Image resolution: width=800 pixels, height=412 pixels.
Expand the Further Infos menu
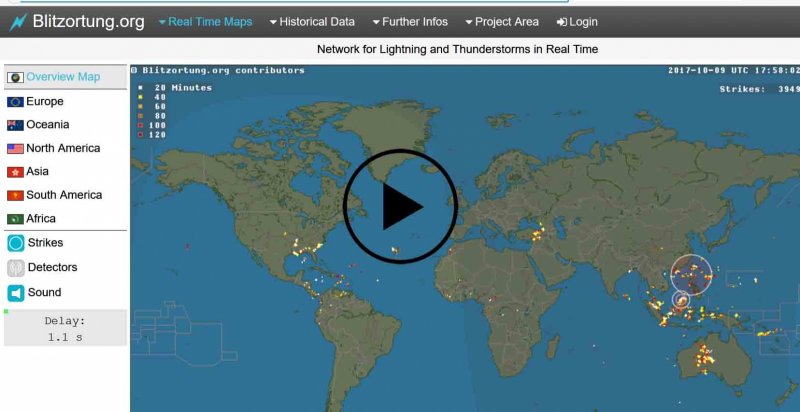click(x=410, y=22)
